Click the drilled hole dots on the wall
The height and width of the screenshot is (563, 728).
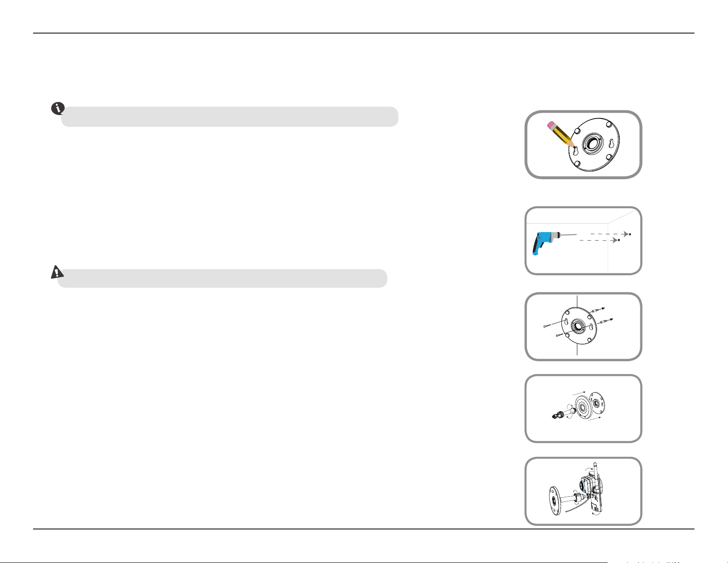[x=625, y=237]
